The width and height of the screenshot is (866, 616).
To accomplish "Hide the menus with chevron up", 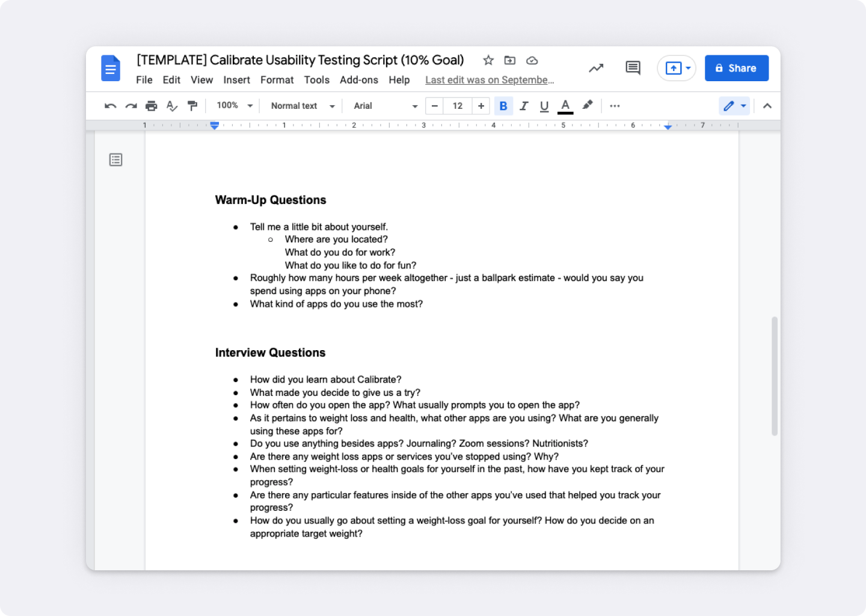I will pos(767,106).
